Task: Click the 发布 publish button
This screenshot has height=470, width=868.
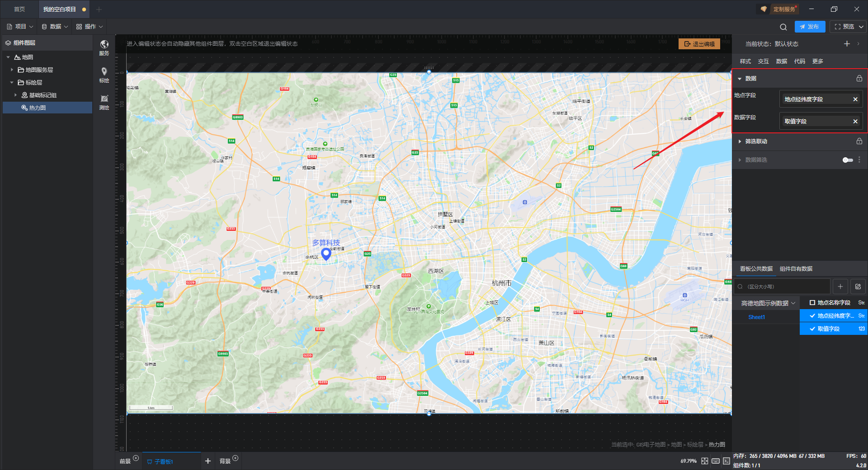Action: click(810, 27)
